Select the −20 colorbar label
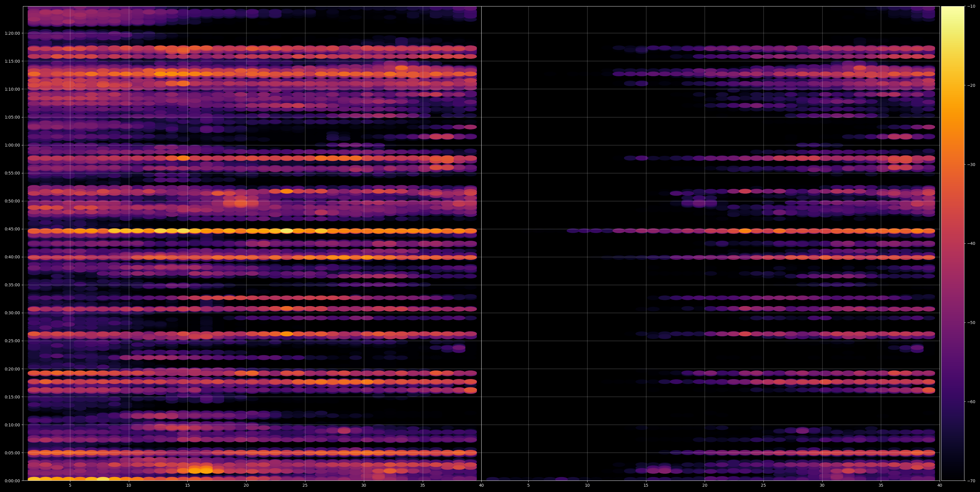Viewport: 980px width, 492px height. tap(971, 86)
